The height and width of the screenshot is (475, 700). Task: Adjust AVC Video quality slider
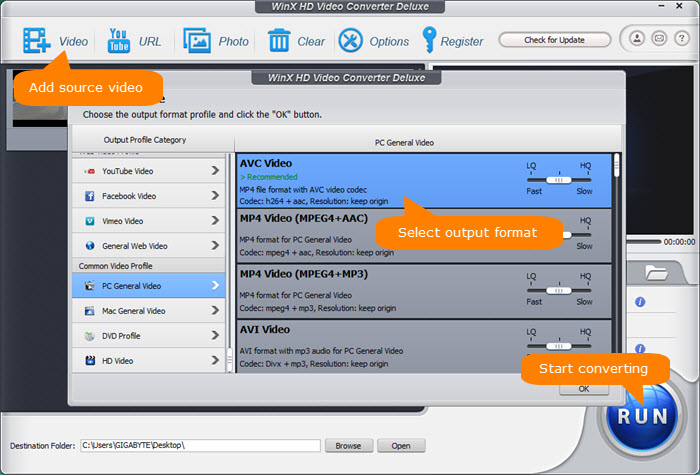pyautogui.click(x=559, y=180)
